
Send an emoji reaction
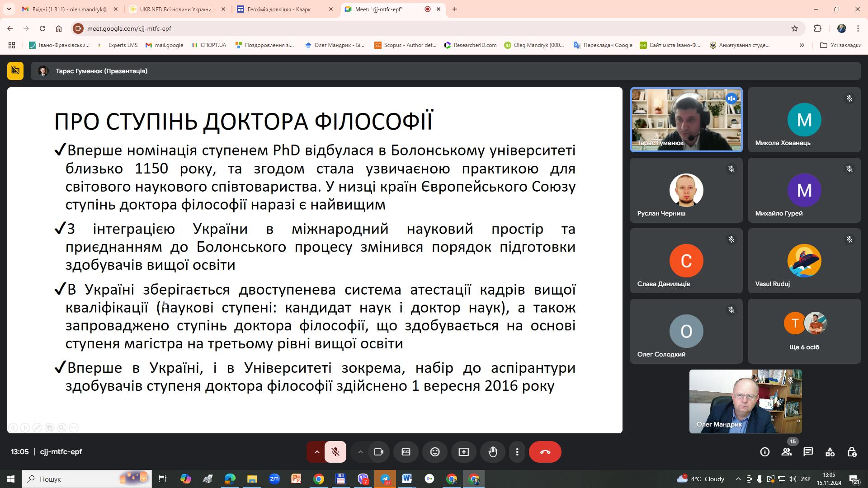(435, 452)
